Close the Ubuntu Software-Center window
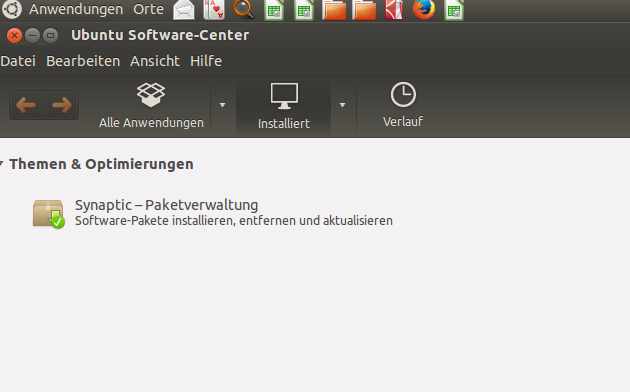Screen dimensions: 630x392 (14, 36)
